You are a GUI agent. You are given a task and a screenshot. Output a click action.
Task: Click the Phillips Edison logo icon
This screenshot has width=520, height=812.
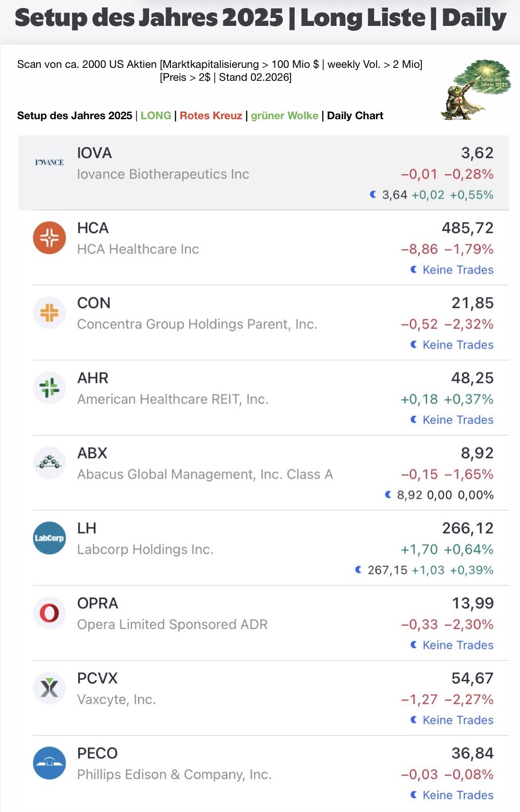(x=50, y=763)
